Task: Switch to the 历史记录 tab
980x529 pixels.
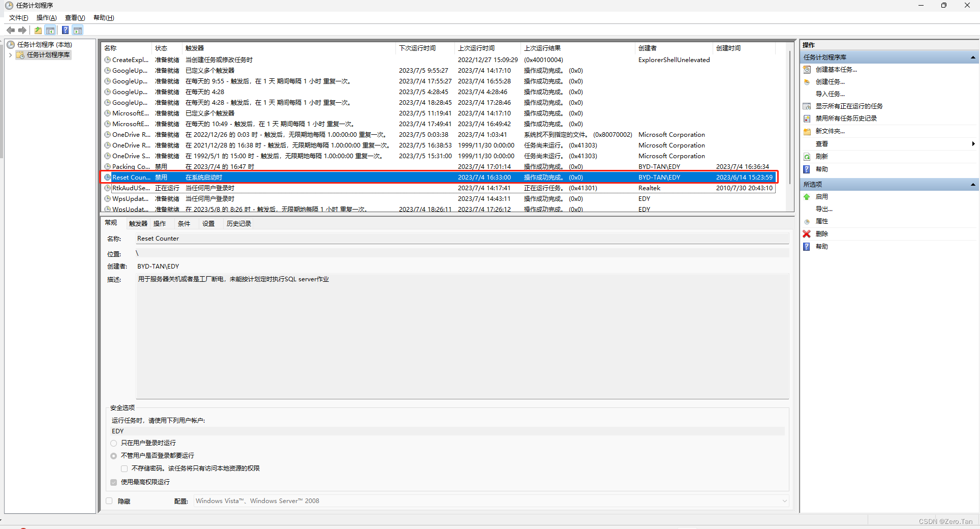Action: [239, 224]
